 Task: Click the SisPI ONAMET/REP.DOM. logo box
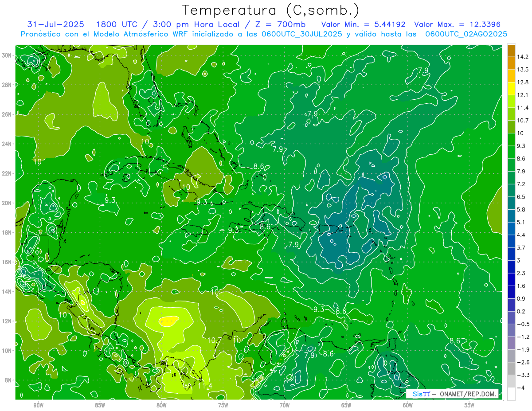[452, 394]
